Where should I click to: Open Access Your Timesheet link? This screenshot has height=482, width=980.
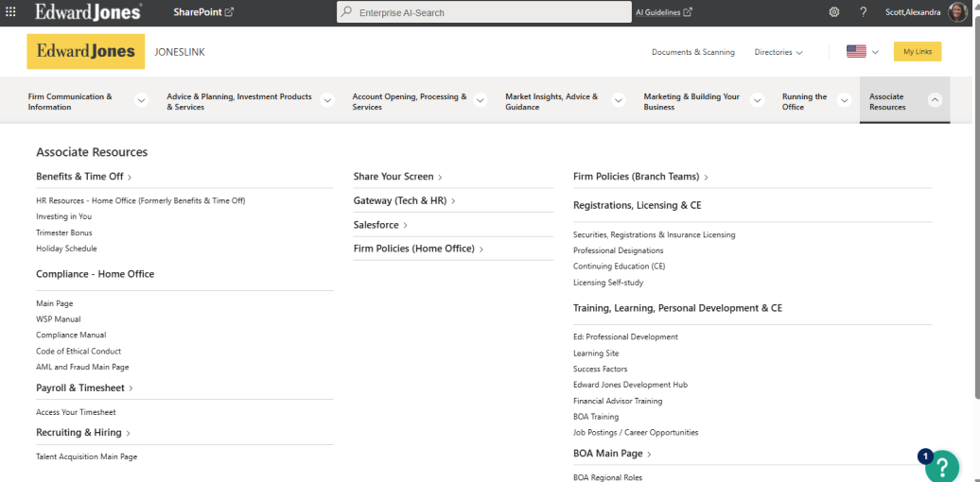tap(76, 412)
